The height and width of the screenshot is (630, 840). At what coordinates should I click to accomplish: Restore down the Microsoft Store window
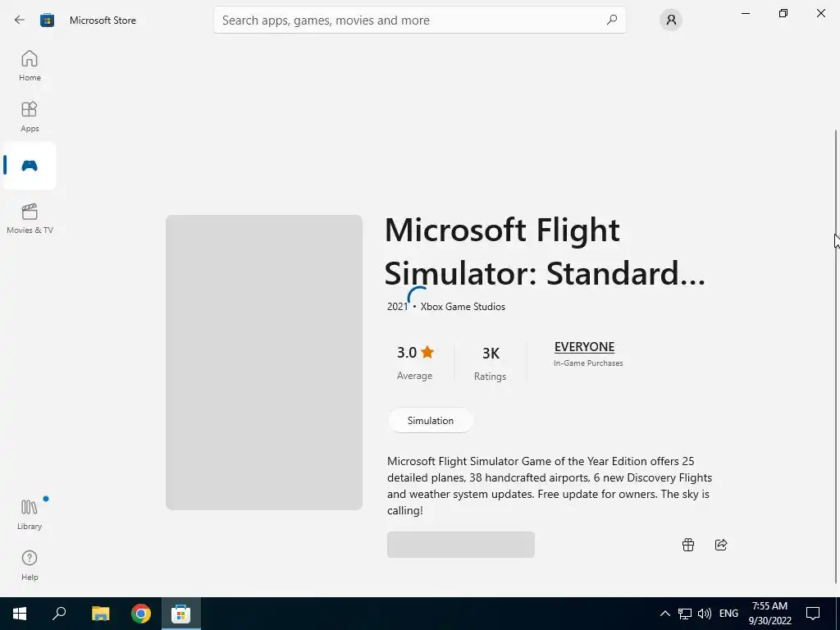(783, 13)
